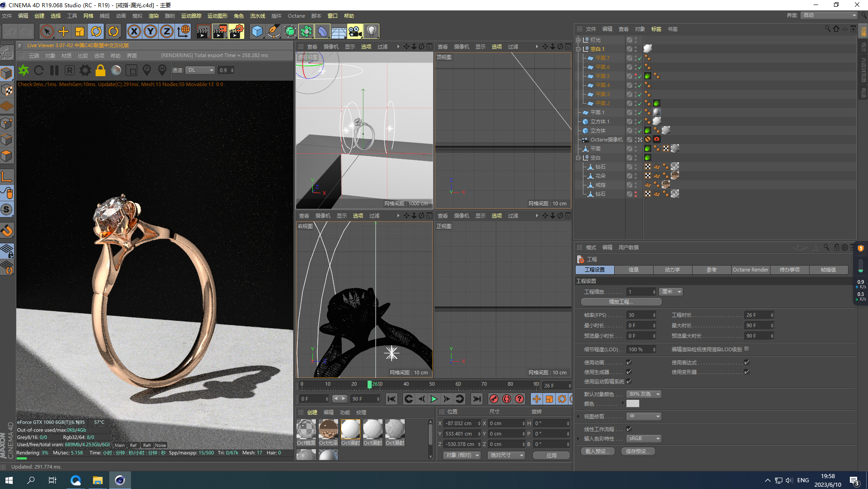Screen dimensions: 868x489
Task: Enable 编辑渲染检视使用渲染LOD级别 checkbox
Action: [747, 349]
